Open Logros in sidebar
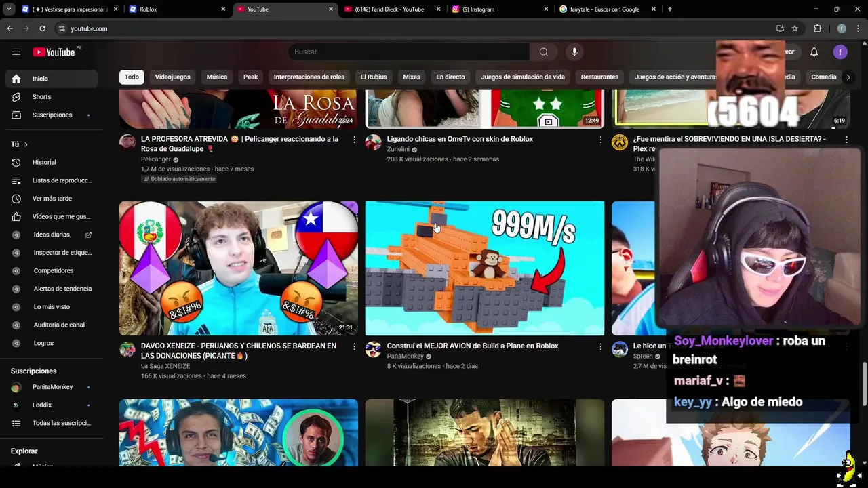This screenshot has width=868, height=488. pos(52,343)
